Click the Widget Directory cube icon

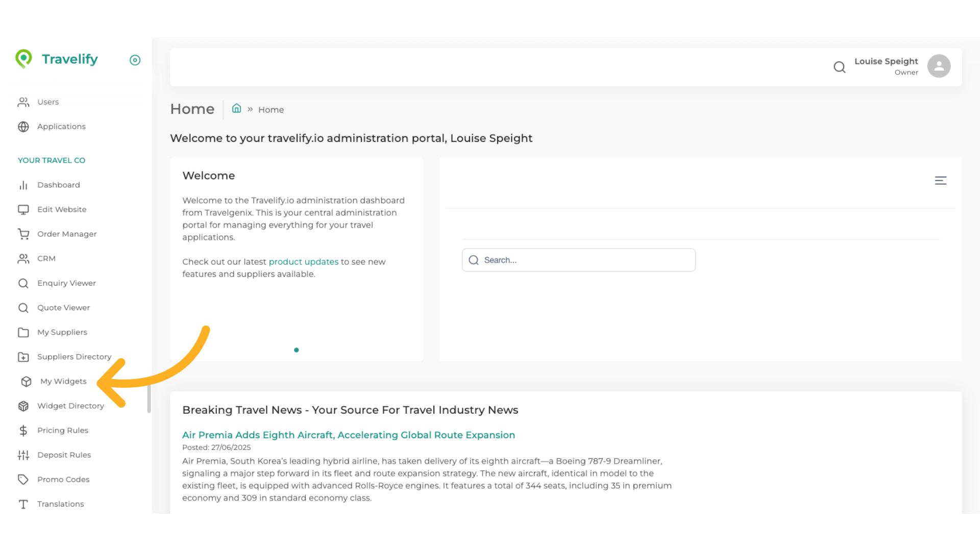(23, 406)
